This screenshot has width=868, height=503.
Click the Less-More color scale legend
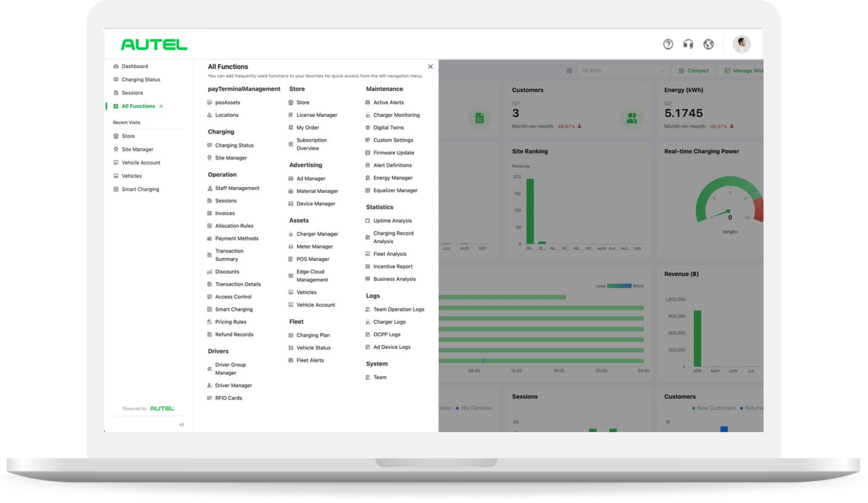(x=619, y=286)
